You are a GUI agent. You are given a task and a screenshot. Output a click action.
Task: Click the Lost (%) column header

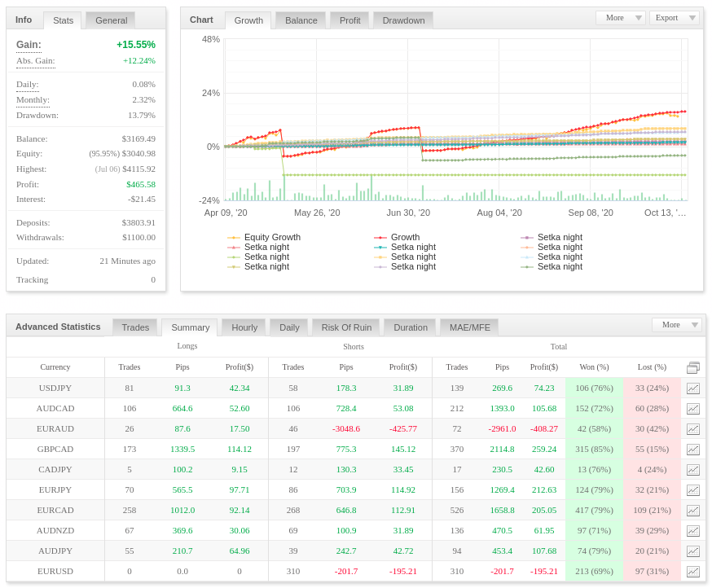coord(652,366)
